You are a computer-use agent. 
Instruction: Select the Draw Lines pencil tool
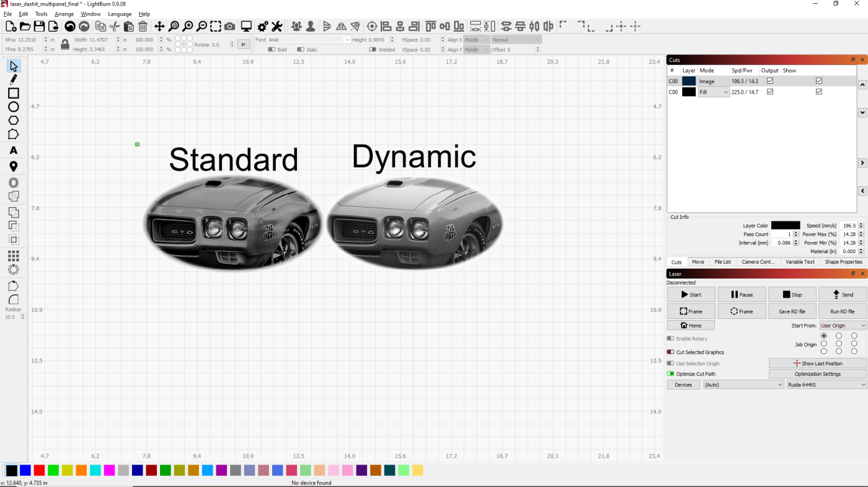click(13, 79)
